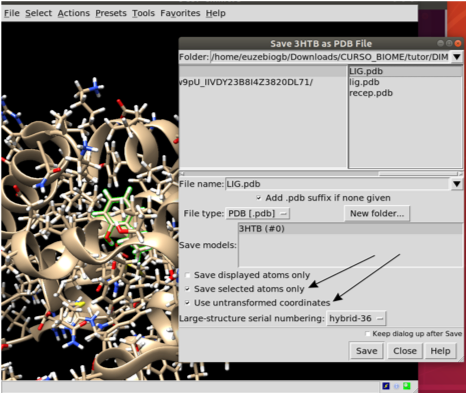Open Rapid Access via the lightning bolt icon
This screenshot has height=393, width=466.
[386, 386]
